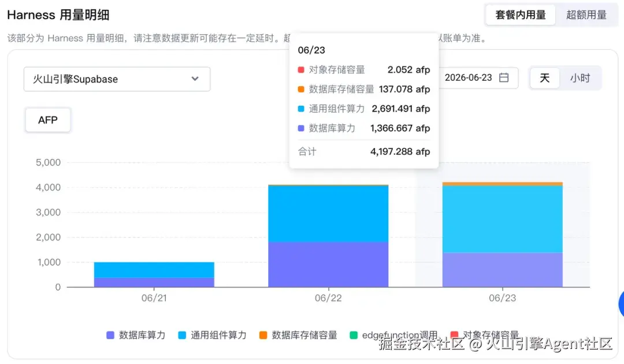This screenshot has width=624, height=364.
Task: Click 数据库存储容量 legend label
Action: (304, 335)
